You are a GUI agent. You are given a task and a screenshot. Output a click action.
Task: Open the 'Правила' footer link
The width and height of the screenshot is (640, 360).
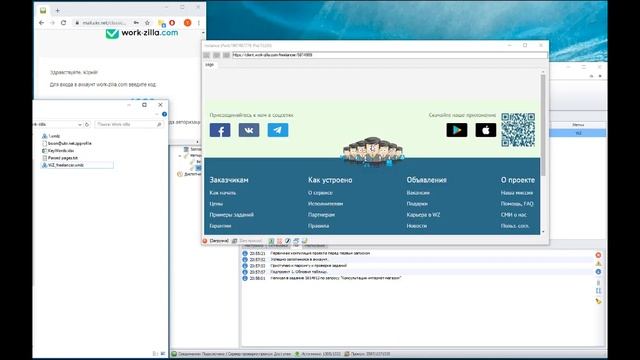coord(318,226)
